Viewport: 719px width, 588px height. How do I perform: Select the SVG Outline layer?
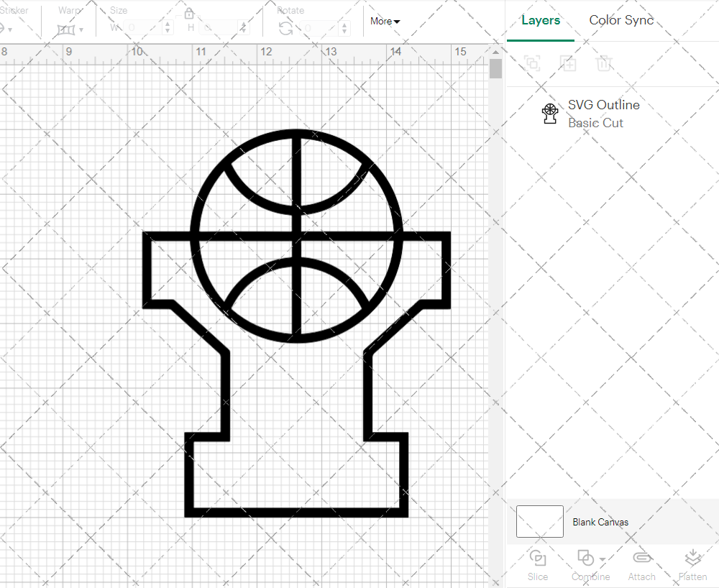pos(603,114)
